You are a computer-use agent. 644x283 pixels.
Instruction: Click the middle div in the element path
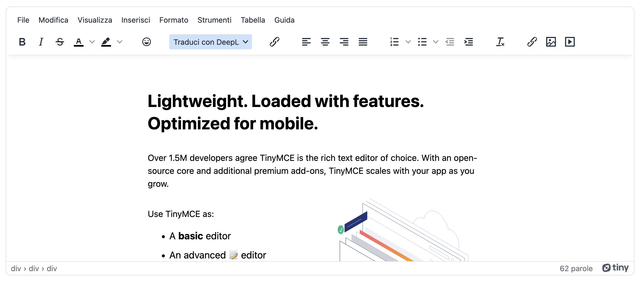[34, 268]
